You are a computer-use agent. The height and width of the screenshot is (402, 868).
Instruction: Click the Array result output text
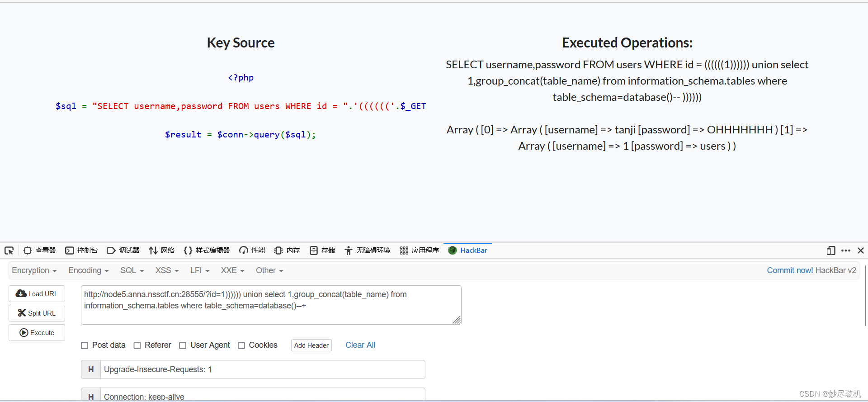tap(627, 138)
